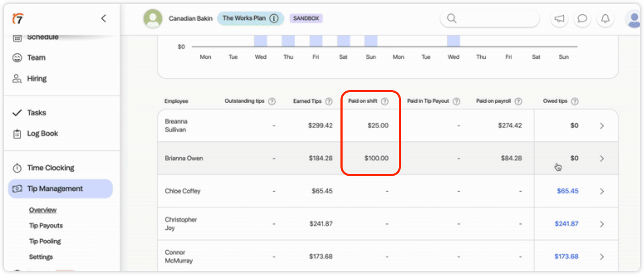The width and height of the screenshot is (644, 275).
Task: Expand Chloe Coffey's row details arrow
Action: pyautogui.click(x=602, y=191)
